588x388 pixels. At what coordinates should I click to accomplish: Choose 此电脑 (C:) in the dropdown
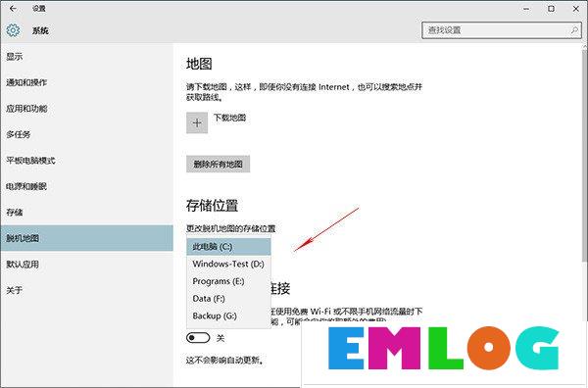228,247
